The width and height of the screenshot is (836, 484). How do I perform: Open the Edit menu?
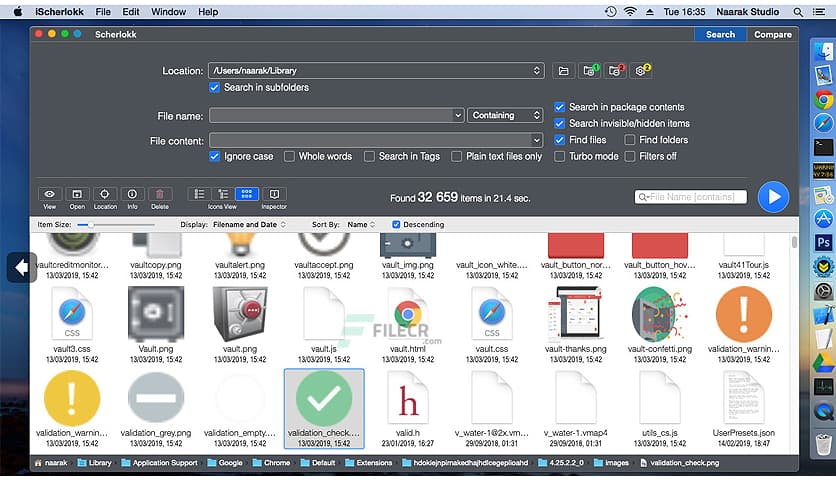click(x=131, y=12)
